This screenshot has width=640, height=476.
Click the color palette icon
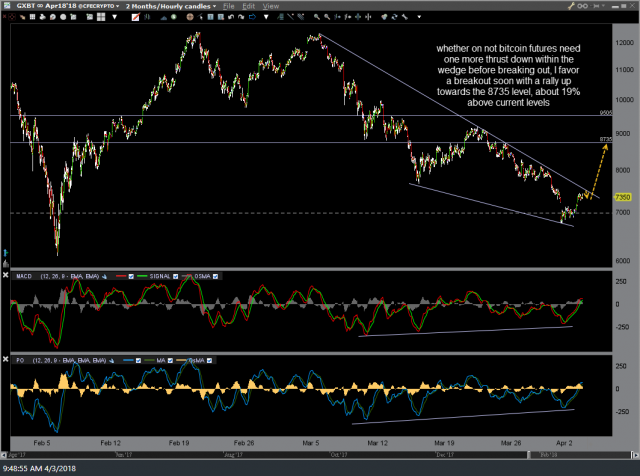point(384,17)
